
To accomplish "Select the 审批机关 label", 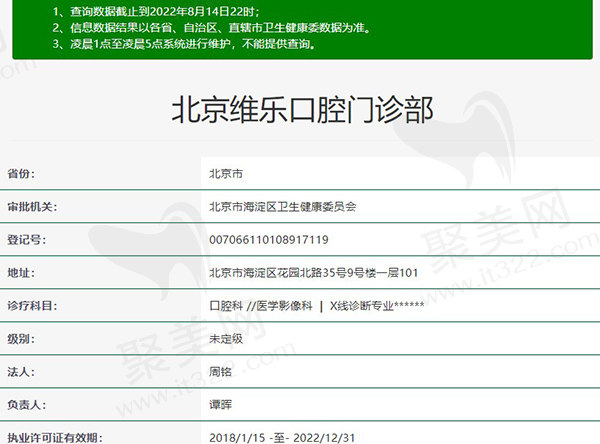I will [x=32, y=207].
